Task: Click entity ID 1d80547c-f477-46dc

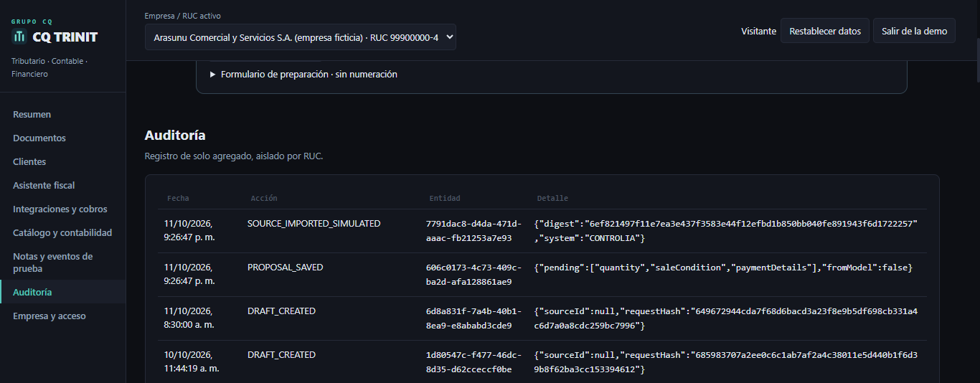Action: pyautogui.click(x=473, y=362)
